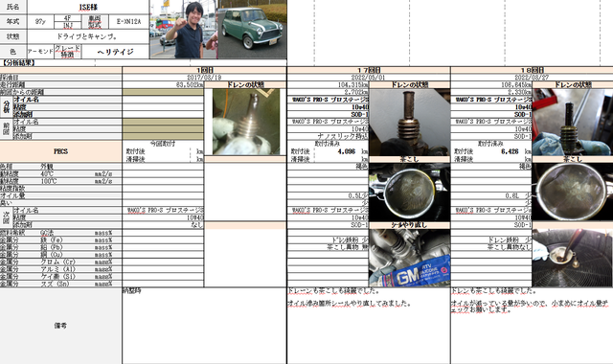
Task: Open the 18回目 funnel photo
Action: click(x=573, y=258)
